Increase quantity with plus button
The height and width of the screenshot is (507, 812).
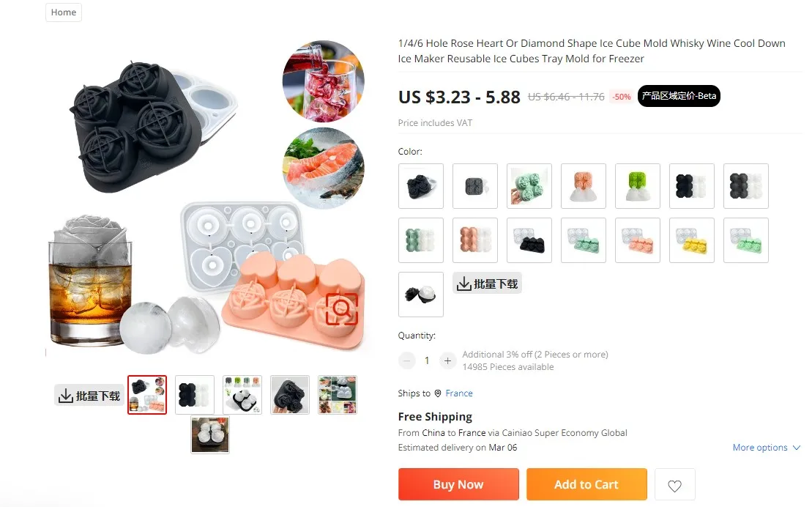[447, 360]
